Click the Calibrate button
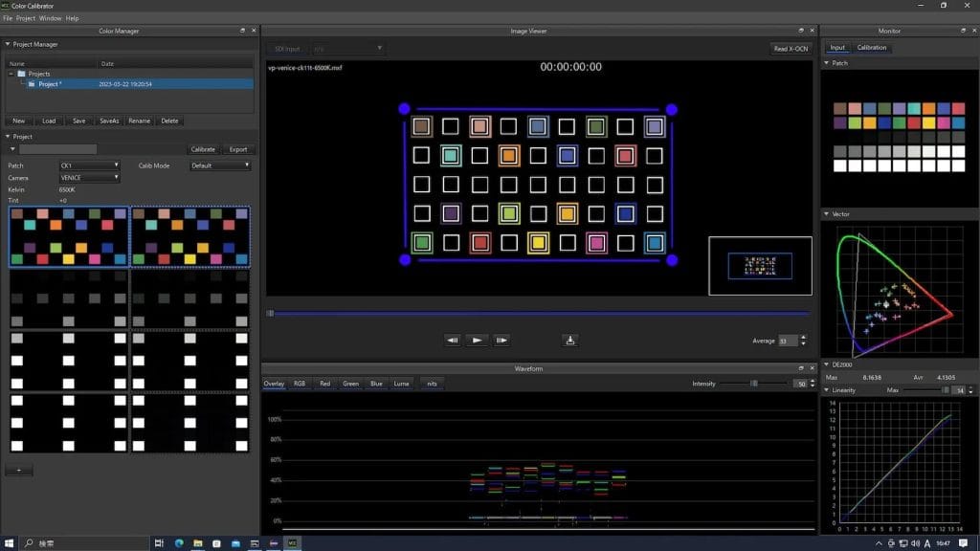This screenshot has height=551, width=980. click(x=203, y=149)
